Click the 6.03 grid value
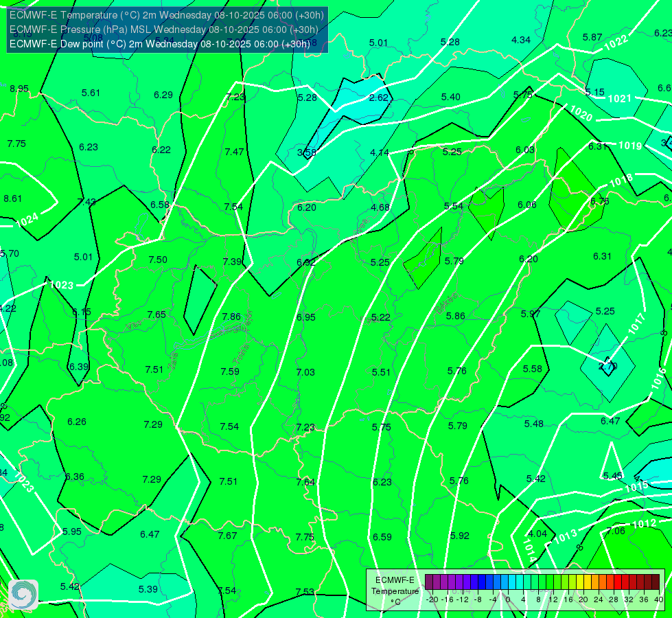The height and width of the screenshot is (618, 672). [x=525, y=150]
